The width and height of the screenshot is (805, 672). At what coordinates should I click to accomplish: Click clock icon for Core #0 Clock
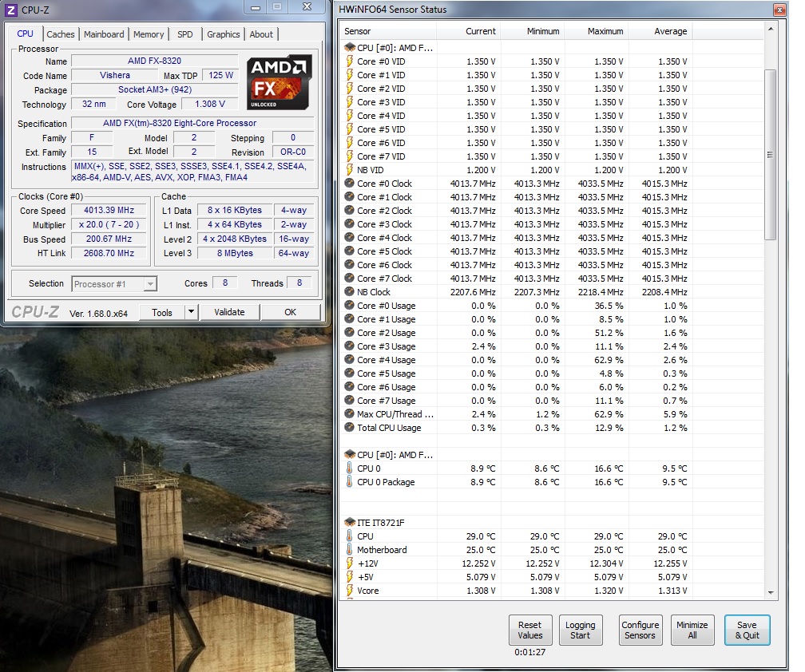tap(350, 183)
